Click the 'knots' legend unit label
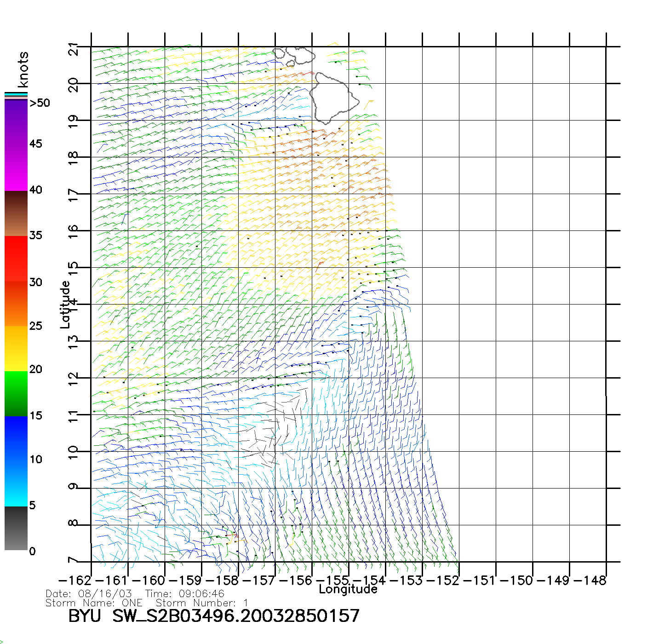The height and width of the screenshot is (644, 653). 23,69
